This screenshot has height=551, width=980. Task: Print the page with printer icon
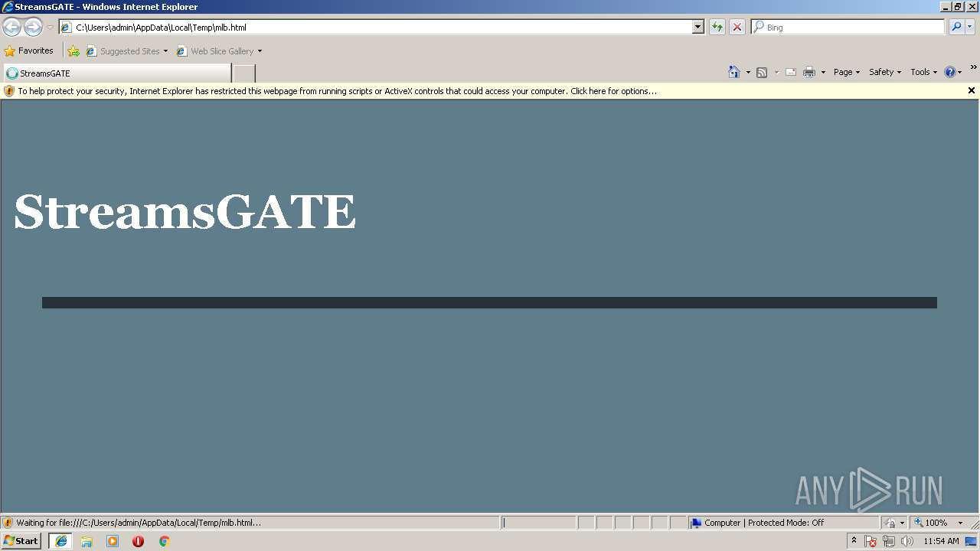[x=809, y=72]
